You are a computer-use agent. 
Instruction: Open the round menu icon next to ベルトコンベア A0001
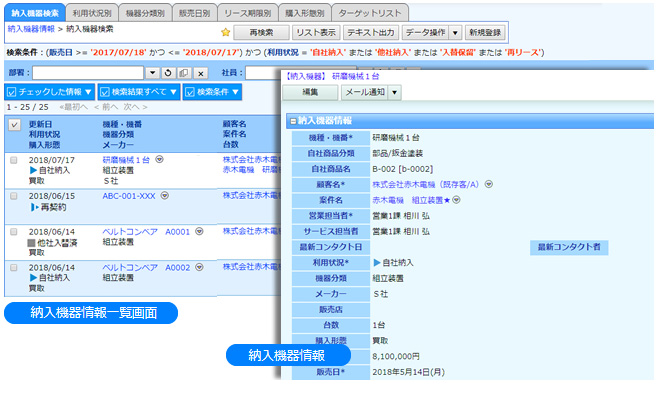point(199,231)
